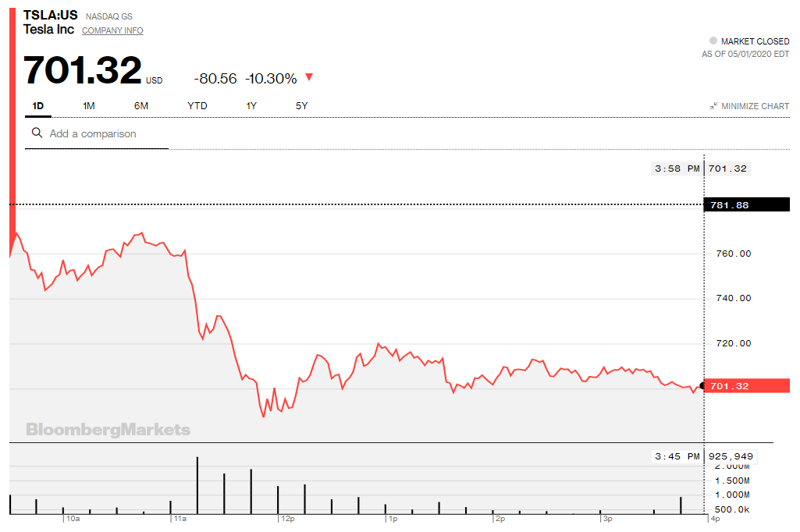Switch to the 1M time range
This screenshot has height=532, width=800.
coord(88,105)
